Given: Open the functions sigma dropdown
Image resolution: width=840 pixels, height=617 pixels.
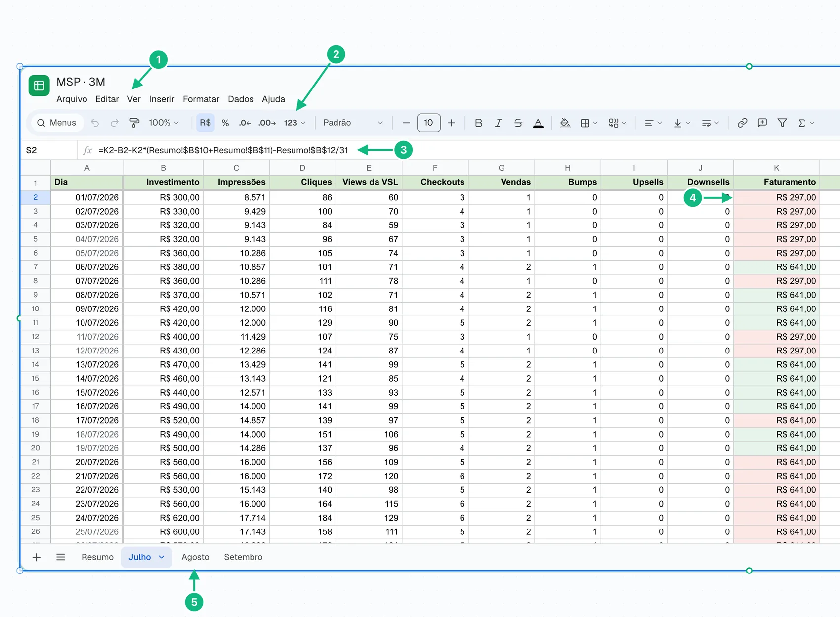Looking at the screenshot, I should point(806,123).
